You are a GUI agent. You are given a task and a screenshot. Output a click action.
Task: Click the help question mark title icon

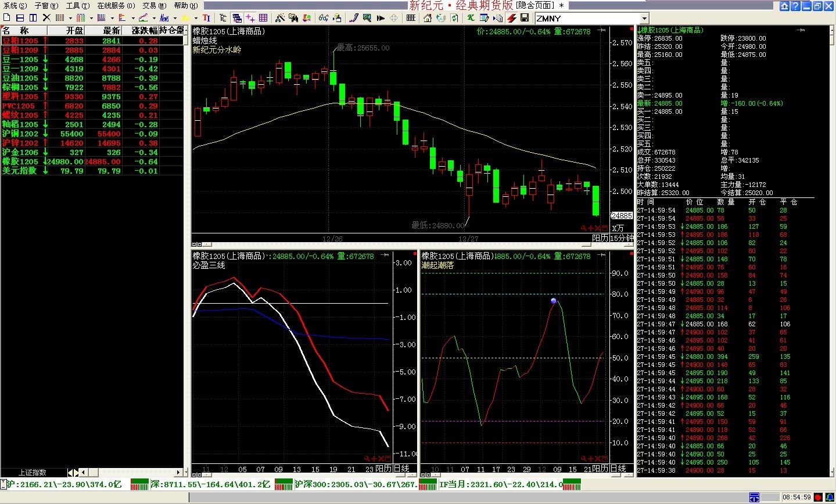[x=795, y=6]
